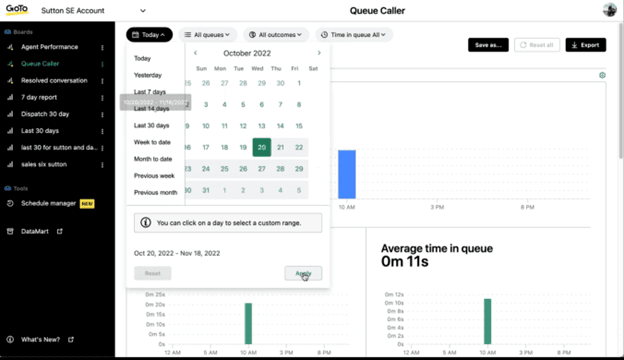Open the Today date filter dropdown

point(149,35)
